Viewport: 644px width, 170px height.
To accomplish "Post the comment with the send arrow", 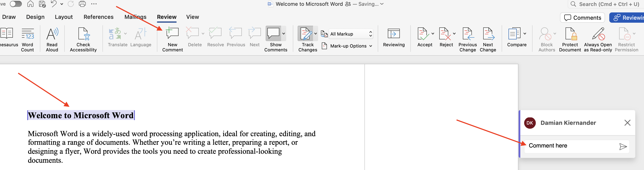I will 623,146.
